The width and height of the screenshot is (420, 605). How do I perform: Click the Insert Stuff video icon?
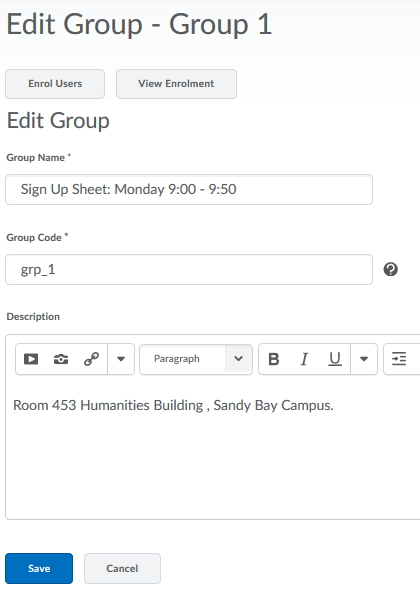pyautogui.click(x=31, y=359)
